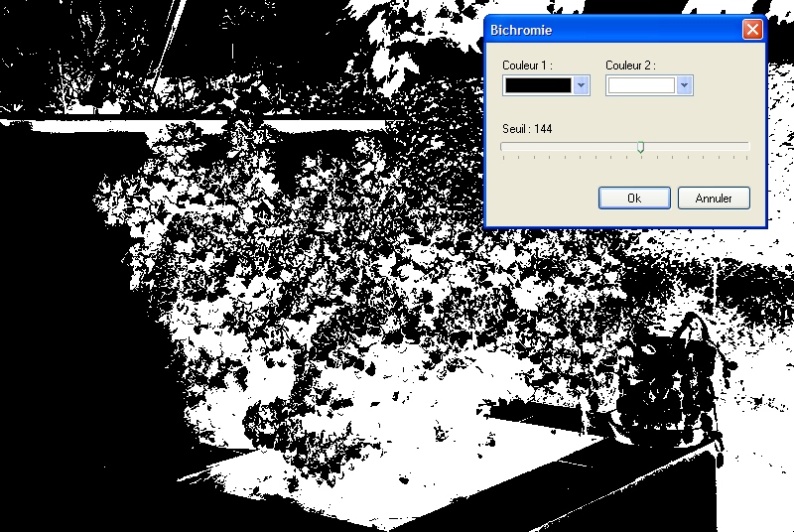Screen dimensions: 794x532
Task: Close the Bichromie dialog
Action: pos(752,30)
